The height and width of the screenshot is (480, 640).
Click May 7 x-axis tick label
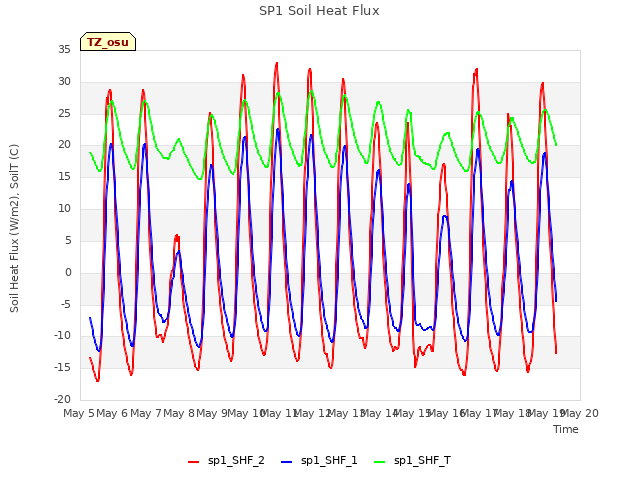[x=146, y=413]
